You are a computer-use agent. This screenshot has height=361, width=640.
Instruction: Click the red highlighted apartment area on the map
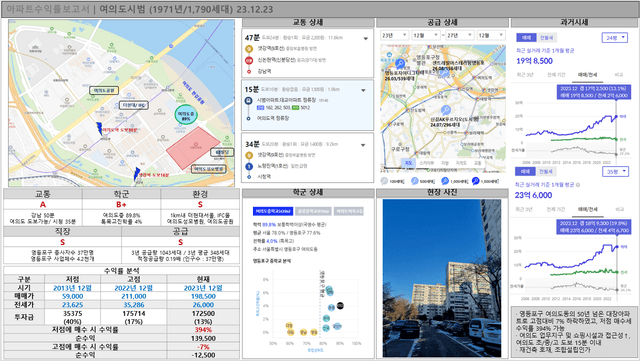193,148
